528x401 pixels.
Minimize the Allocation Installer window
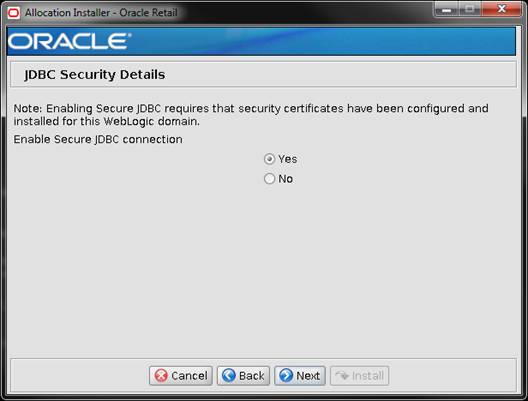point(447,9)
